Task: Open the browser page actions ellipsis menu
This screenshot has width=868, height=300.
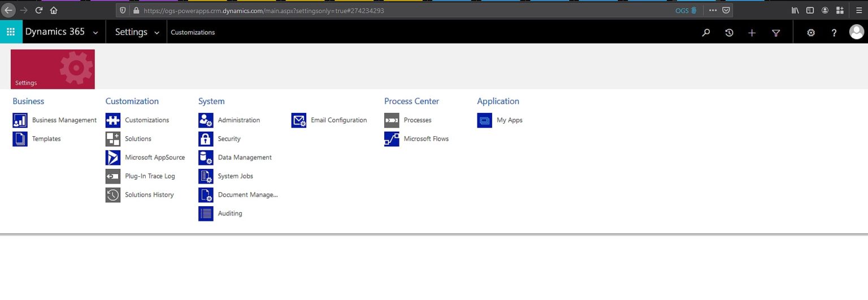Action: click(x=713, y=10)
